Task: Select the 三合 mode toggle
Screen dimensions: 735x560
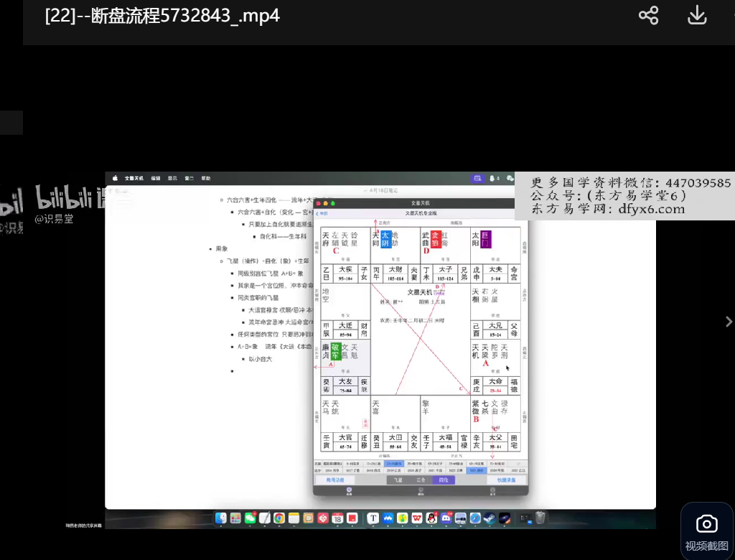Action: tap(421, 480)
